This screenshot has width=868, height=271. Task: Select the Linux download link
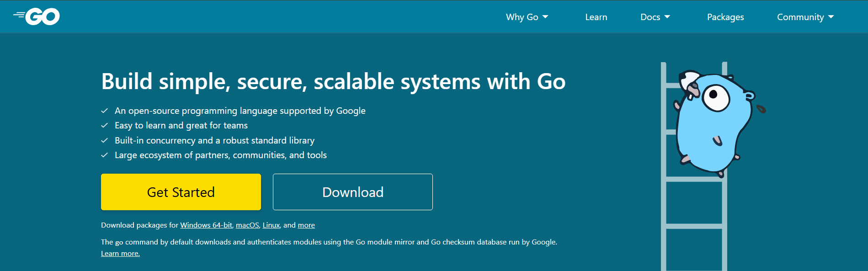[x=271, y=225]
